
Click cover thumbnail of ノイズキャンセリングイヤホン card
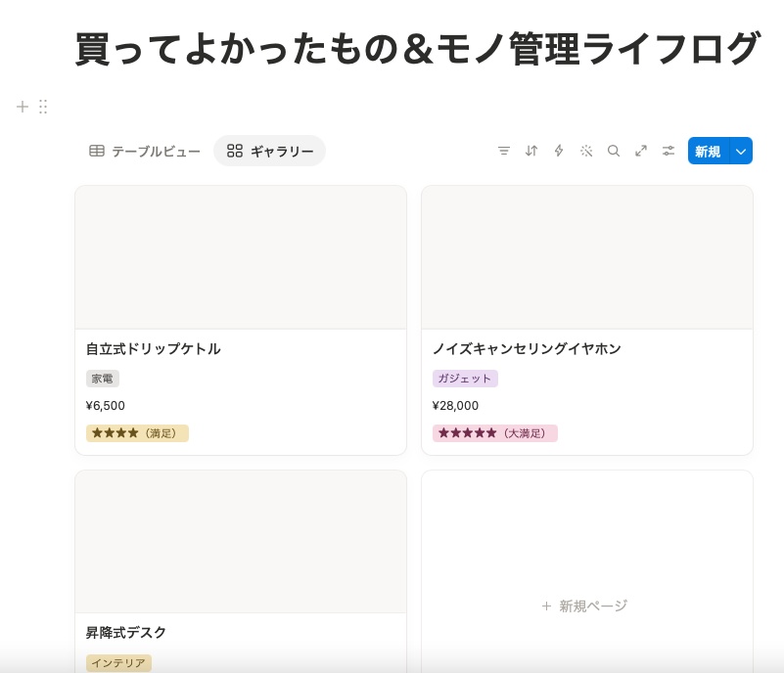point(587,257)
